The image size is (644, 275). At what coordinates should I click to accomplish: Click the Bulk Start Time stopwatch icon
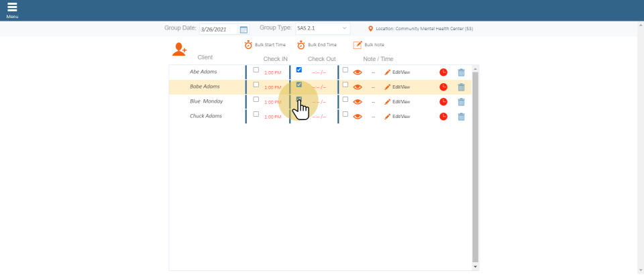[248, 45]
